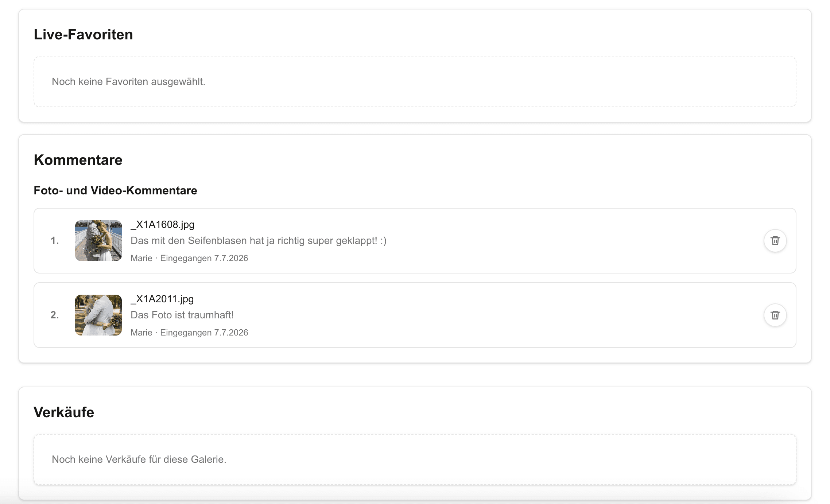Click the number 1. of first comment
This screenshot has width=830, height=504.
(55, 241)
